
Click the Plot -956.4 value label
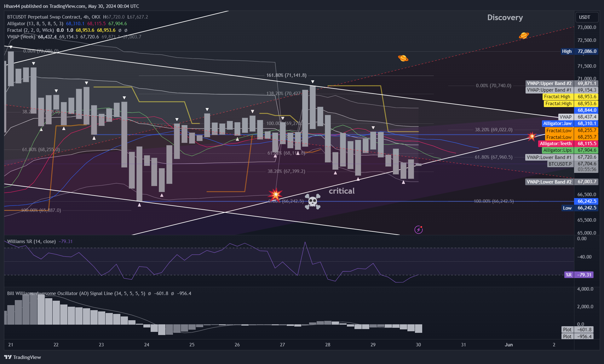(577, 337)
